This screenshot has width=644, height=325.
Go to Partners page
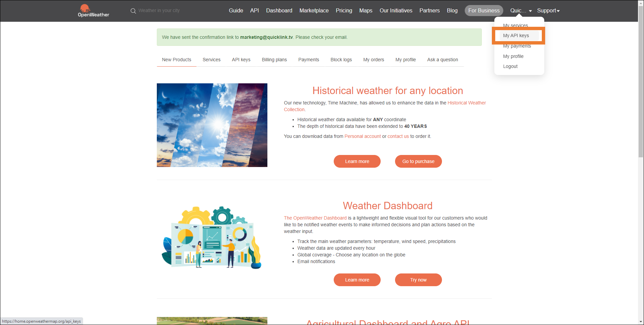point(430,11)
